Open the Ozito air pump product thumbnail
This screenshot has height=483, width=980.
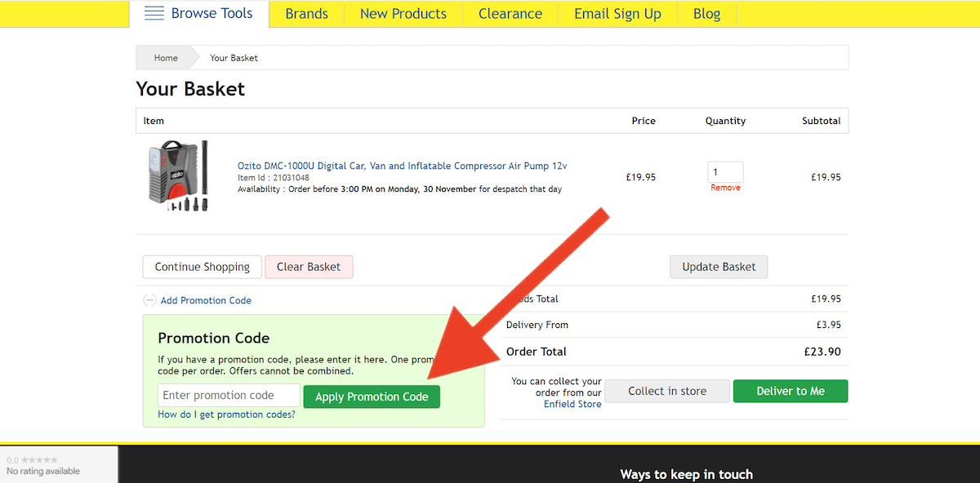179,176
